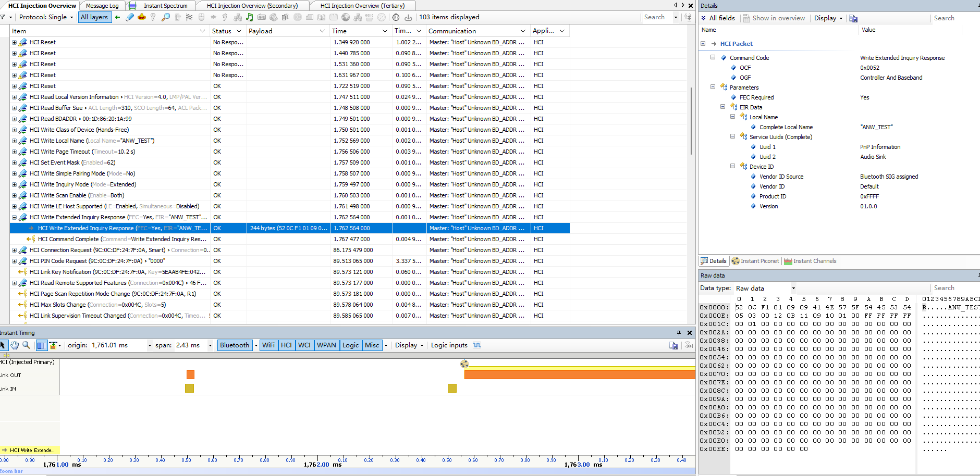Viewport: 980px width, 476px height.
Task: Switch to the Instant Piconet tab
Action: 755,261
